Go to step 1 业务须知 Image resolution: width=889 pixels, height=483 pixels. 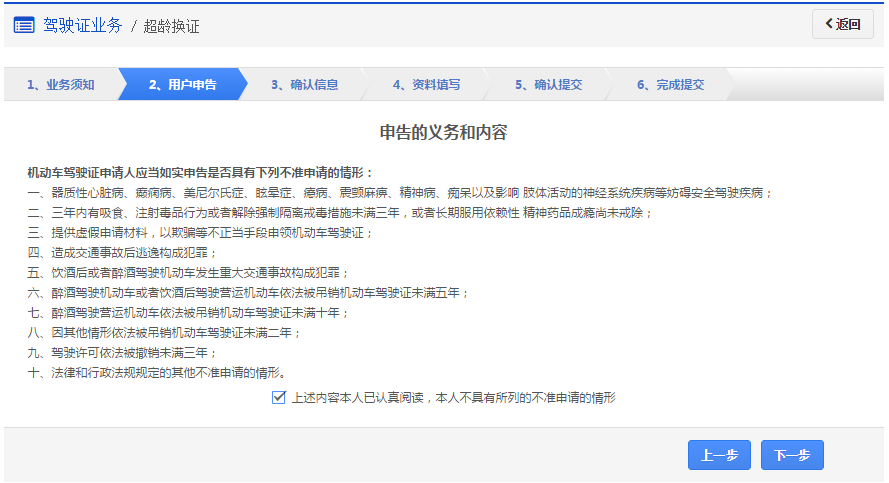click(x=60, y=85)
